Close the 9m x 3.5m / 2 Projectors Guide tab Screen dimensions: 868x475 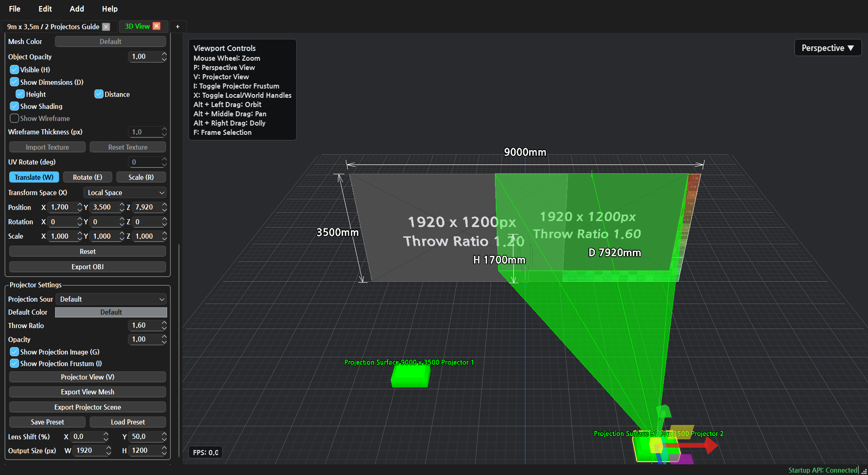[x=106, y=27]
